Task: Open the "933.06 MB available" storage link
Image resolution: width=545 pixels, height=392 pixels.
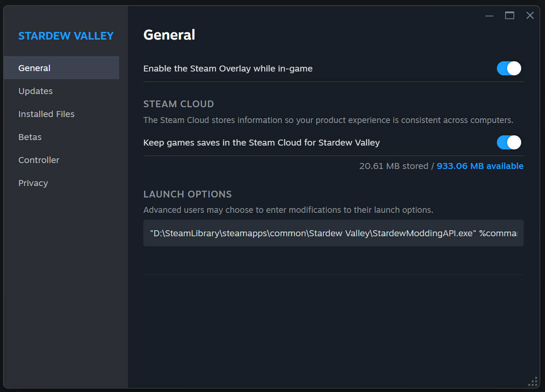Action: coord(480,166)
